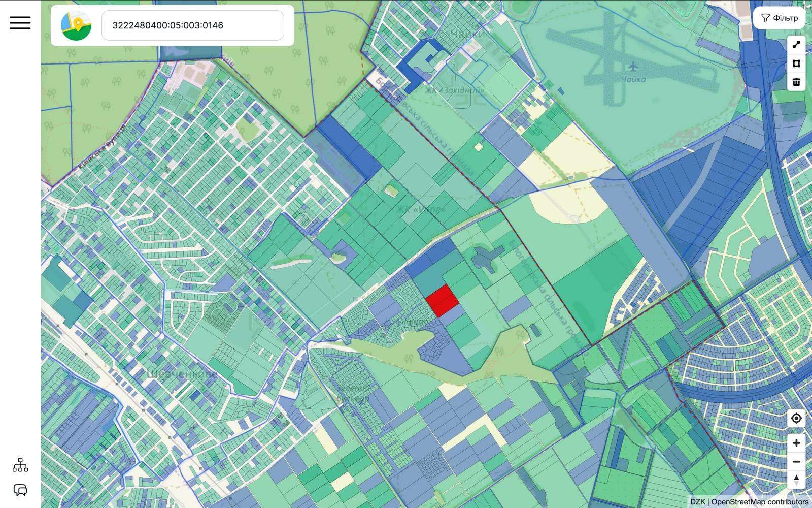Click the Шевченкове map label
The image size is (812, 508).
tap(181, 374)
